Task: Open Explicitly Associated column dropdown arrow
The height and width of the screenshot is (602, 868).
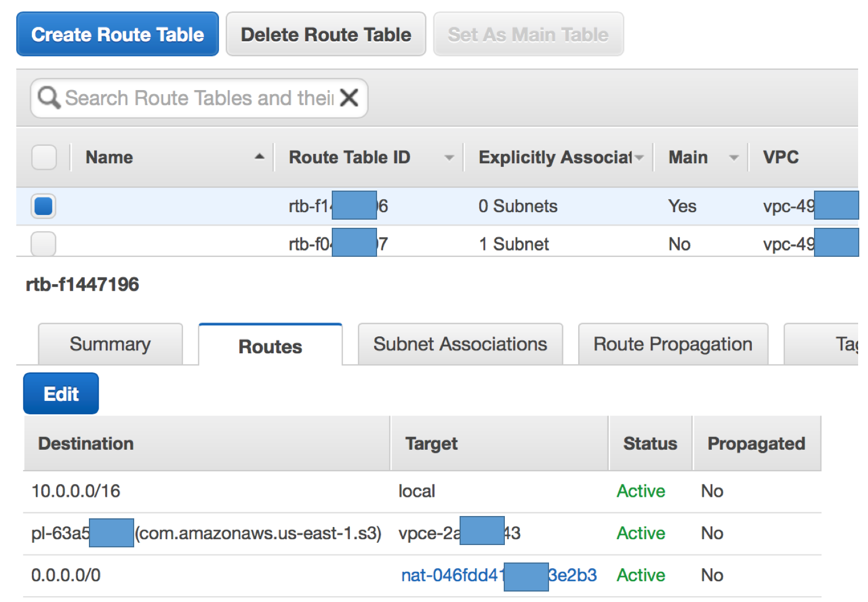Action: click(639, 157)
